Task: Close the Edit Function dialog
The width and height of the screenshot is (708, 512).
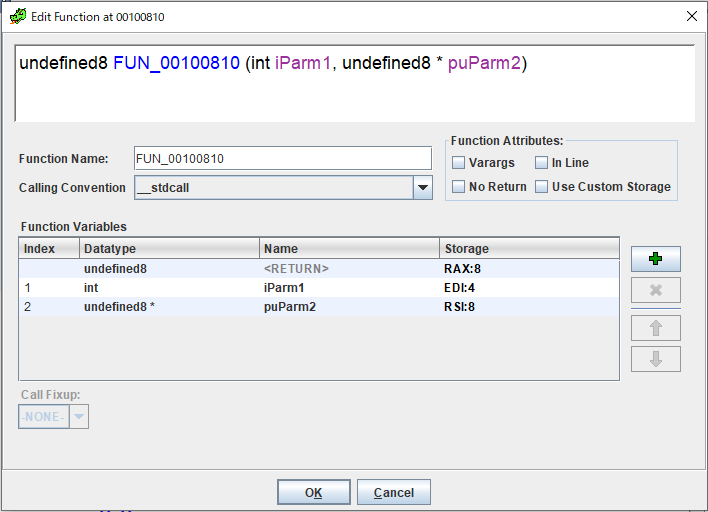Action: (691, 16)
